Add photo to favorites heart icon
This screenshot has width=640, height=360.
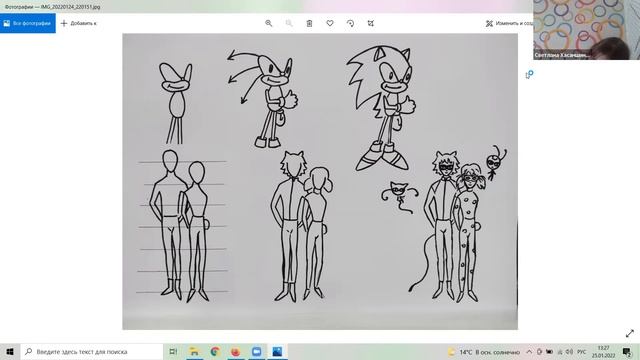330,23
